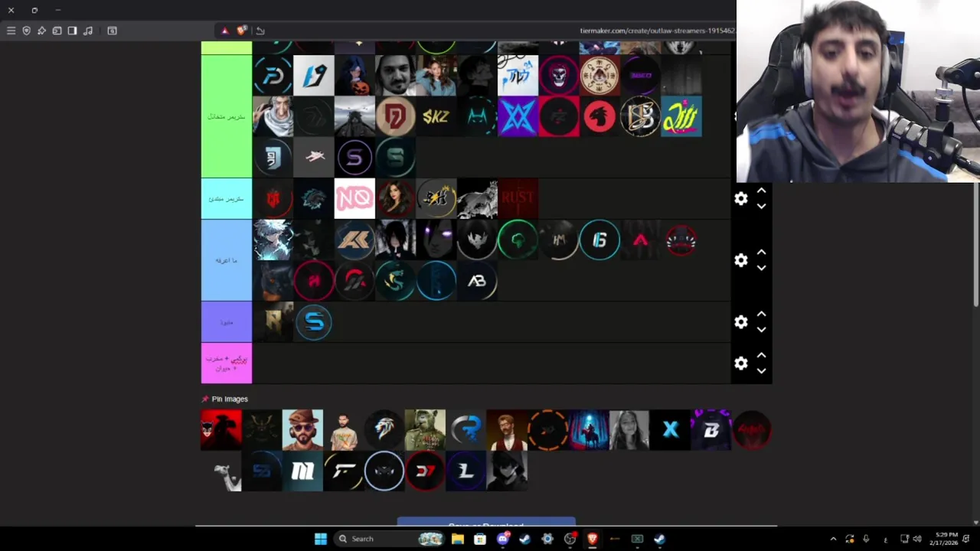This screenshot has width=980, height=551.
Task: Select the blue S logo in purple tier
Action: click(314, 322)
